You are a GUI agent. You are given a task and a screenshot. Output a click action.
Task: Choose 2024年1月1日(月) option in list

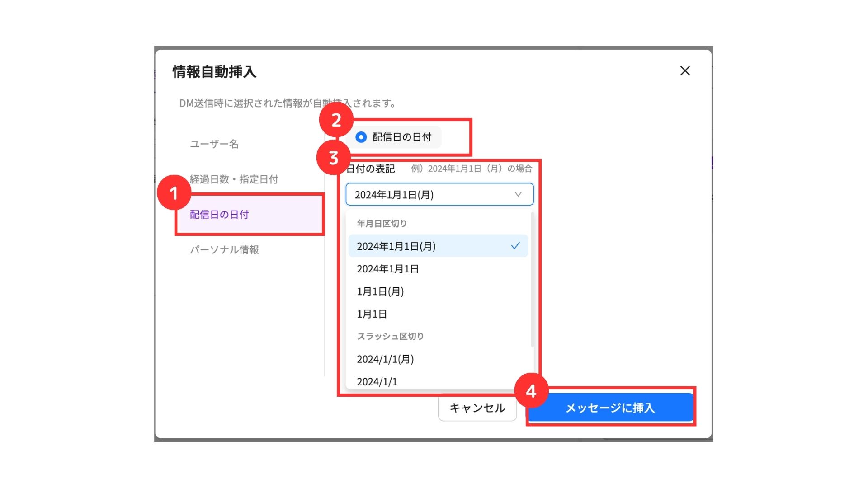pos(396,246)
